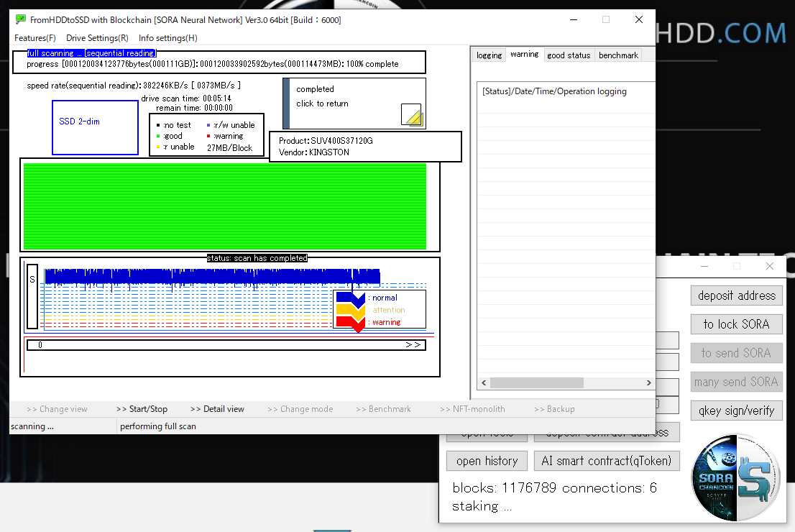Viewport: 795px width, 532px height.
Task: Click the performing full scan status entry
Action: tap(157, 426)
